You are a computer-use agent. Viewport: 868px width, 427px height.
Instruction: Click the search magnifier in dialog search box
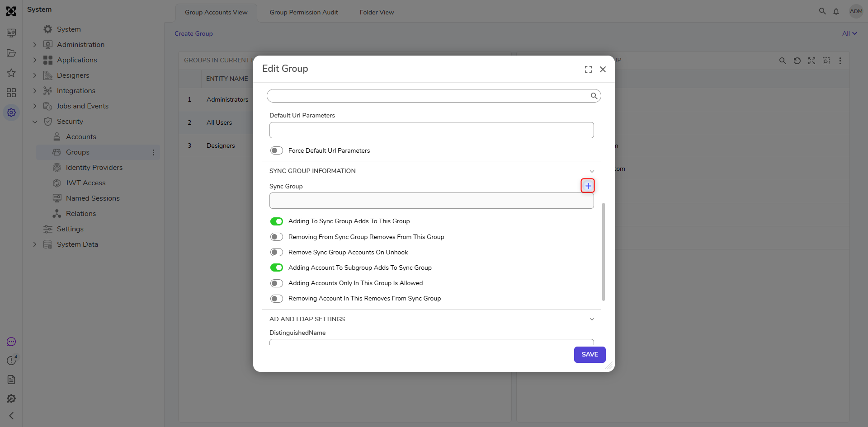pos(594,96)
